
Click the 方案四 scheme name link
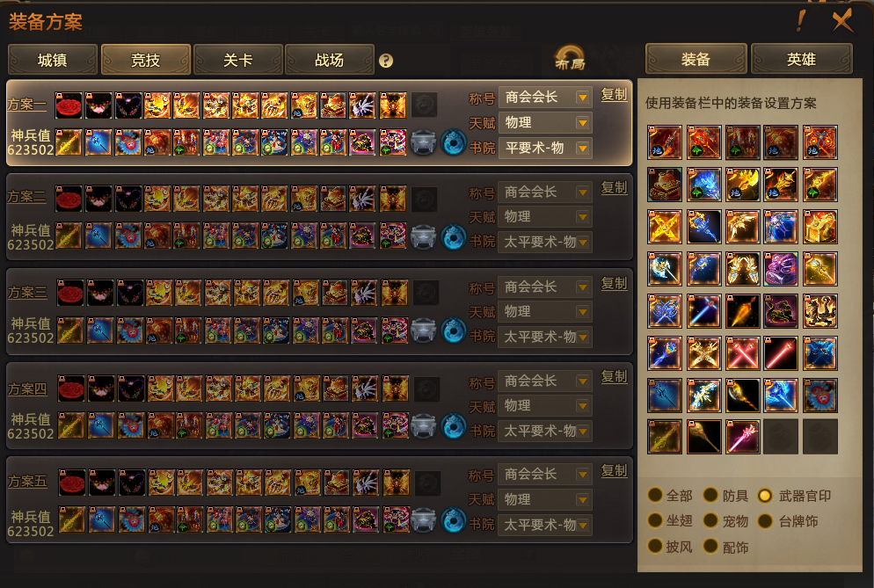pyautogui.click(x=27, y=388)
